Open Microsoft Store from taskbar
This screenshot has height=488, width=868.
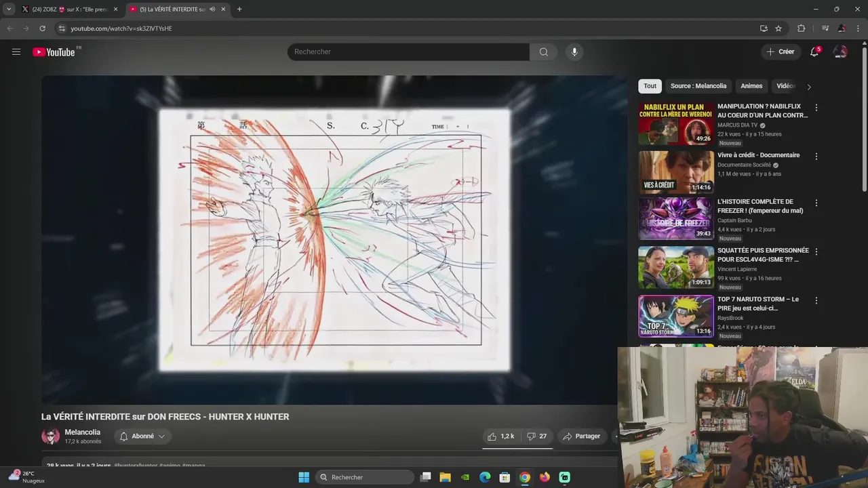[505, 477]
